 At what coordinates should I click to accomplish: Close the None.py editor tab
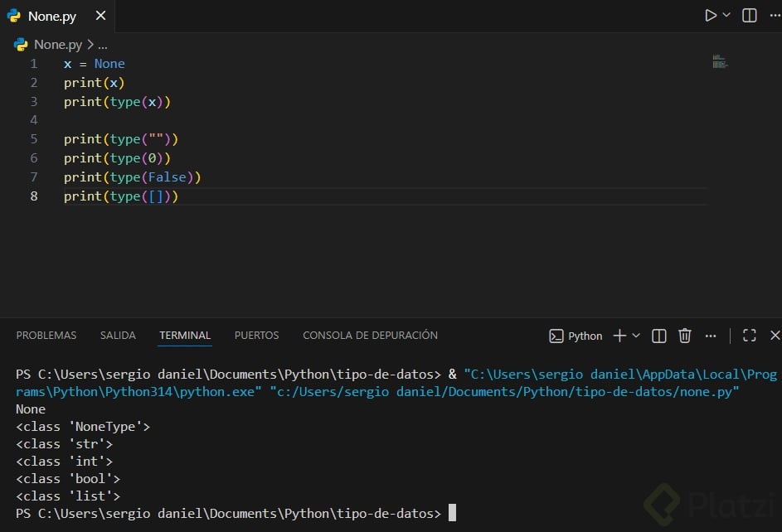100,16
